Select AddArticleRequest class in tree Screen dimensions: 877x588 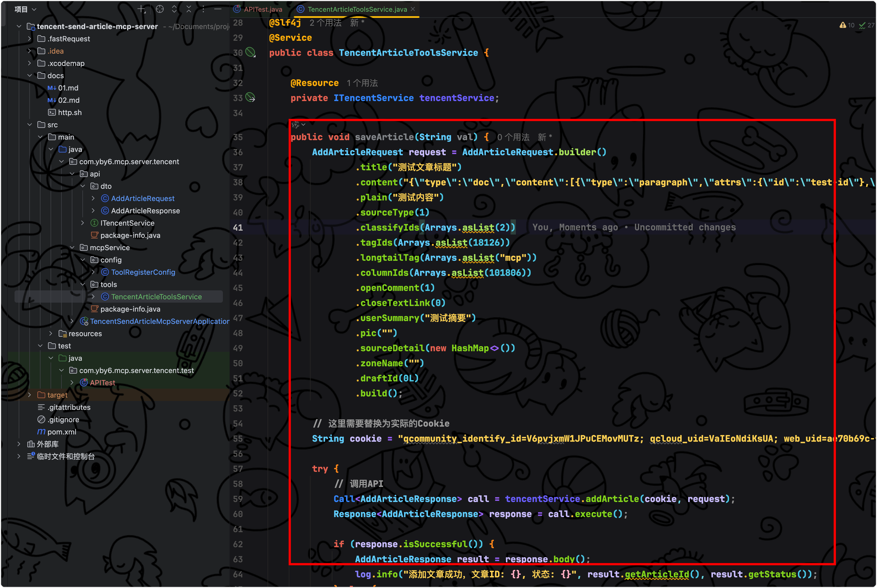[142, 199]
